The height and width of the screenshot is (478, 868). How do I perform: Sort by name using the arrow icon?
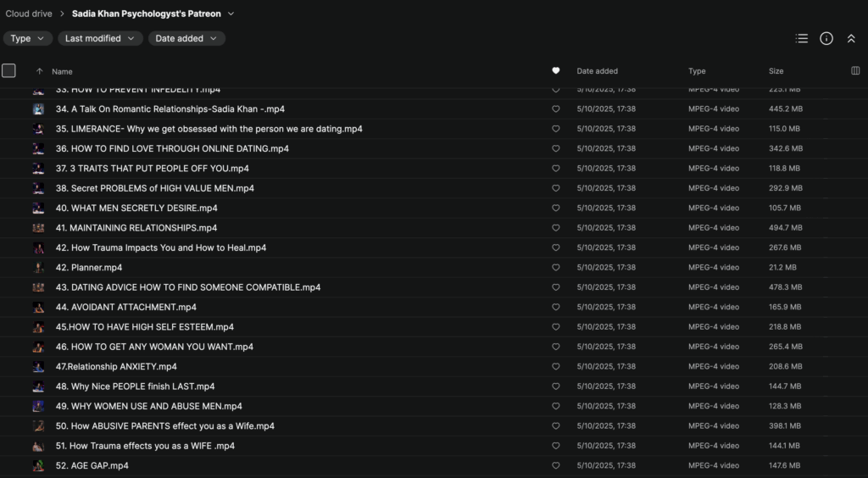pyautogui.click(x=39, y=71)
